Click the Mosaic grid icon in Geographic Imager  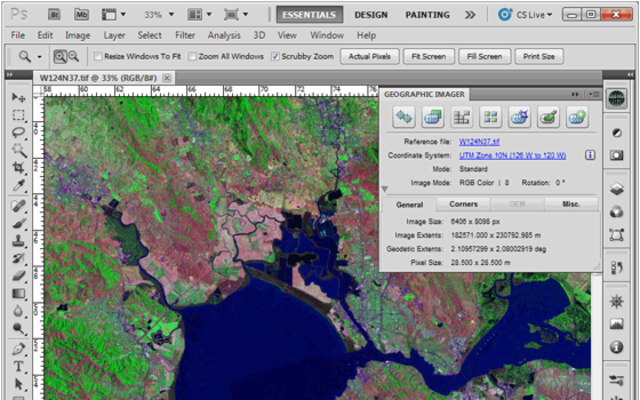[490, 118]
